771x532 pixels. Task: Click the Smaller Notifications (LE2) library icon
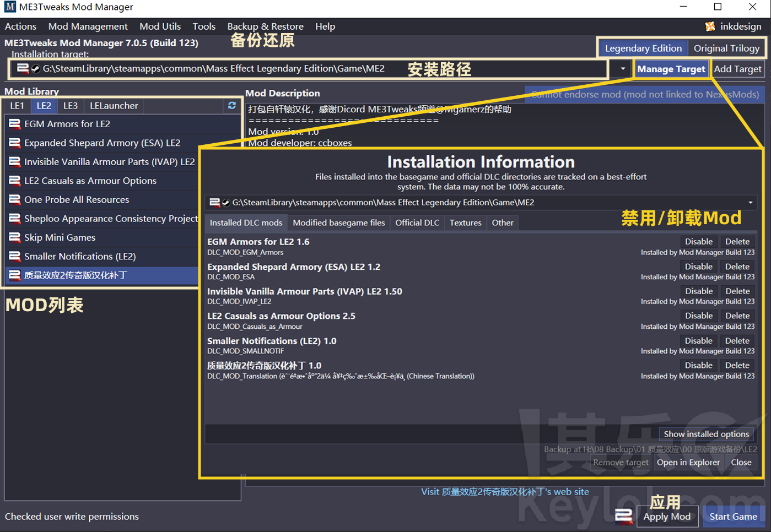(15, 256)
